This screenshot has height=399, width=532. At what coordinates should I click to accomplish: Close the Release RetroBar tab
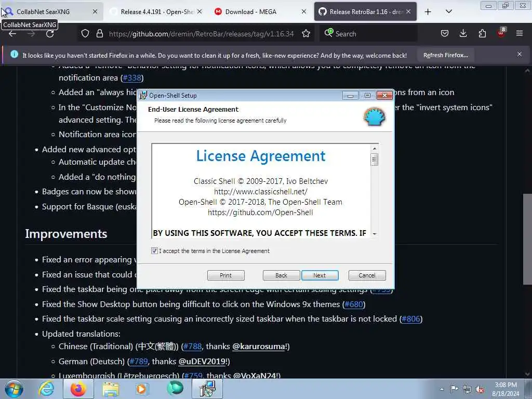click(408, 11)
